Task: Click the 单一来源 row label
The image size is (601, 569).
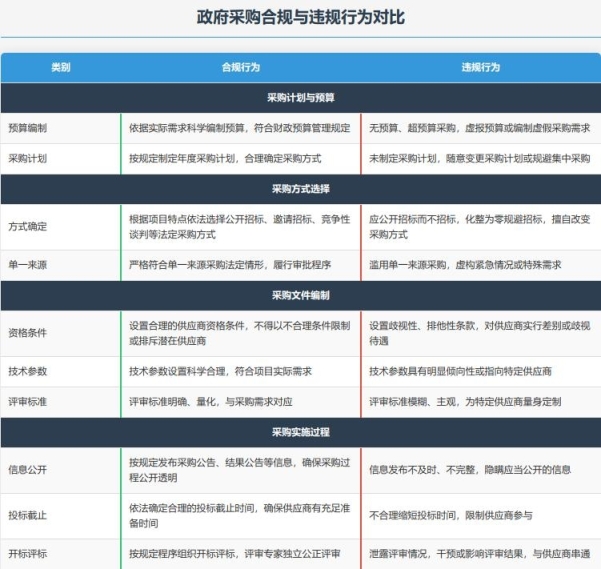Action: [27, 265]
